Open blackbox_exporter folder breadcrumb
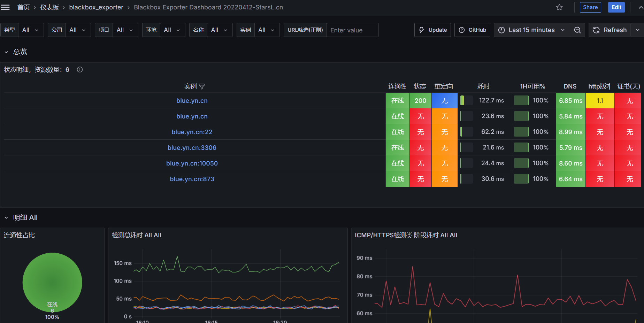Viewport: 644px width, 323px height. click(x=96, y=7)
